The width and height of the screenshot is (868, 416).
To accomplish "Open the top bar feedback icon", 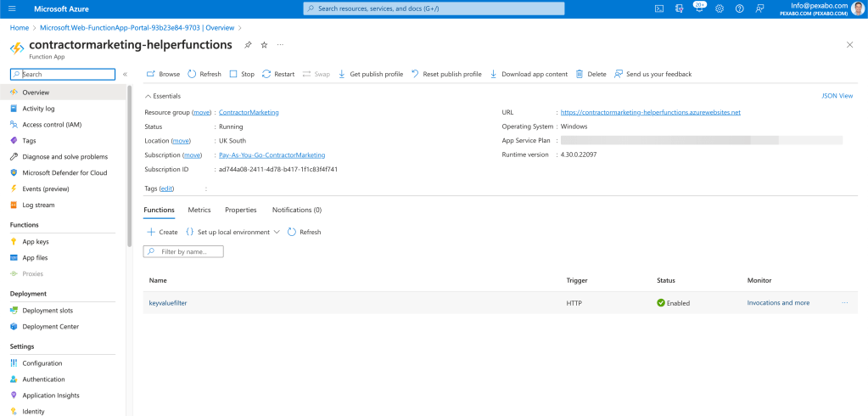I will click(759, 8).
